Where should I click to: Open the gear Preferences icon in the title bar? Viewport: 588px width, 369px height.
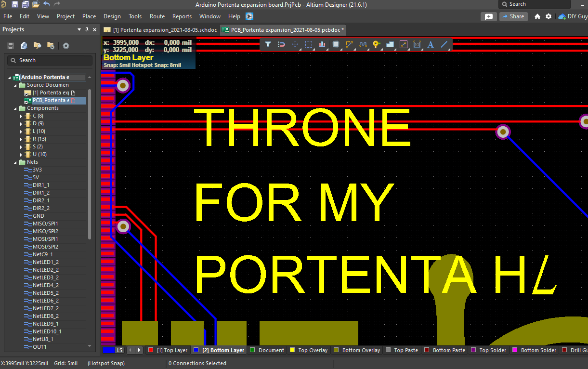(x=549, y=16)
